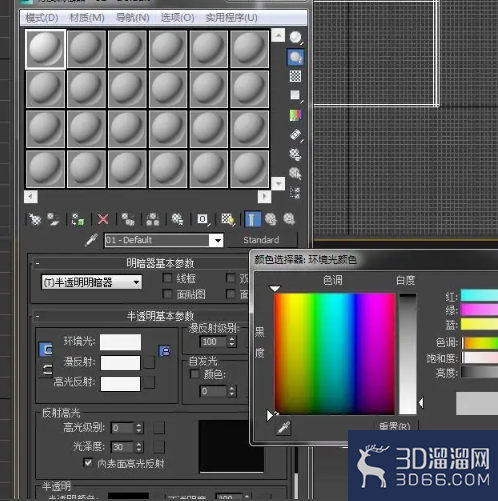Click sample slots scroll-down arrow
The image size is (498, 501).
(278, 183)
